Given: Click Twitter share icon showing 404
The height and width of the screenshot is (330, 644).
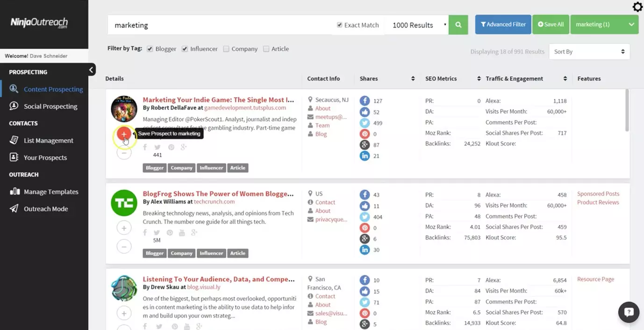Looking at the screenshot, I should tap(365, 217).
